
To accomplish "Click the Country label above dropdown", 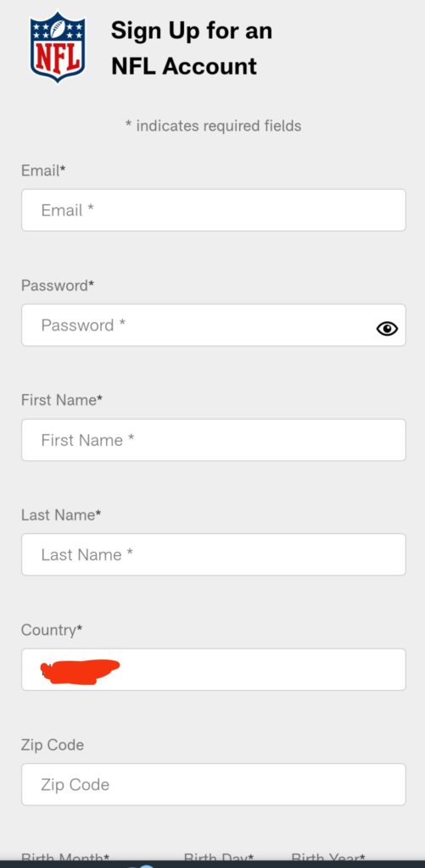I will point(52,630).
